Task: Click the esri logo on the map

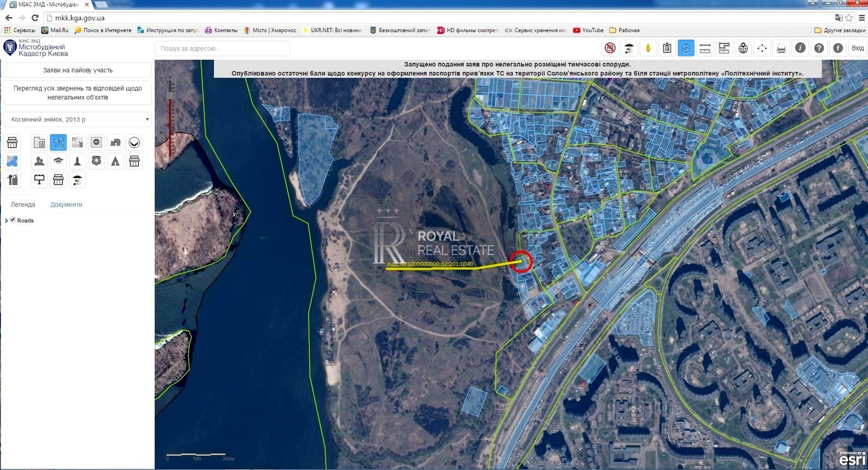Action: 853,459
